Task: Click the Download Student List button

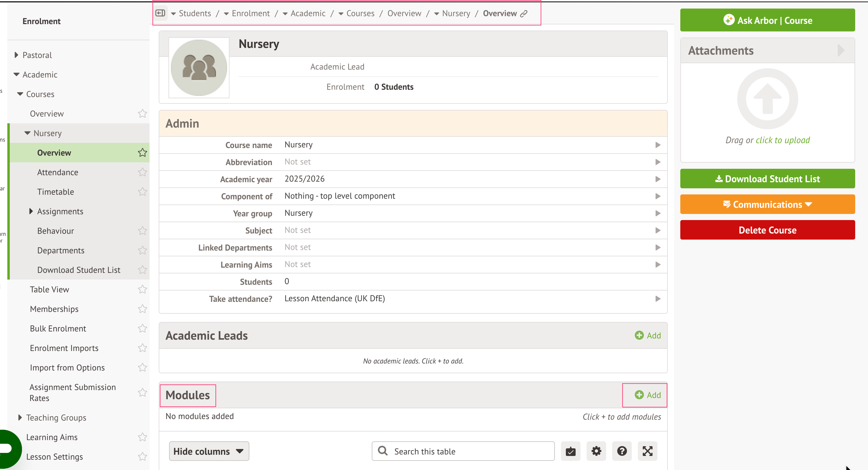Action: pyautogui.click(x=767, y=179)
